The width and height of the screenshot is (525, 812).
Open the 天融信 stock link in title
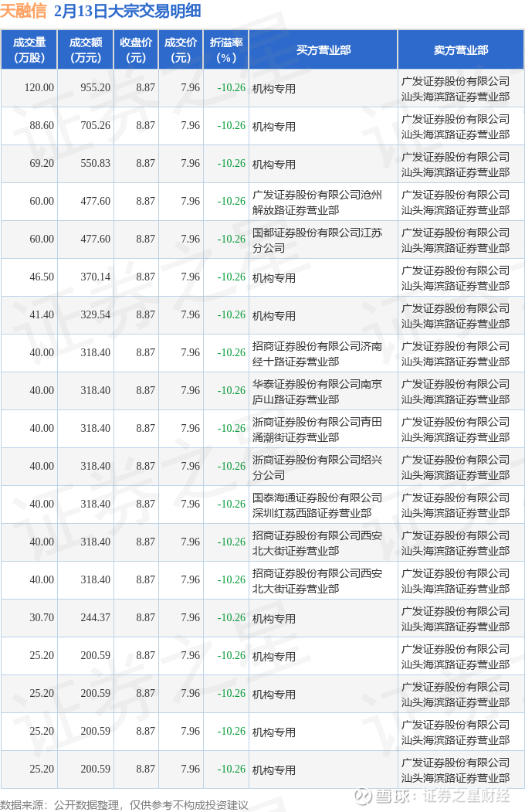click(x=25, y=11)
